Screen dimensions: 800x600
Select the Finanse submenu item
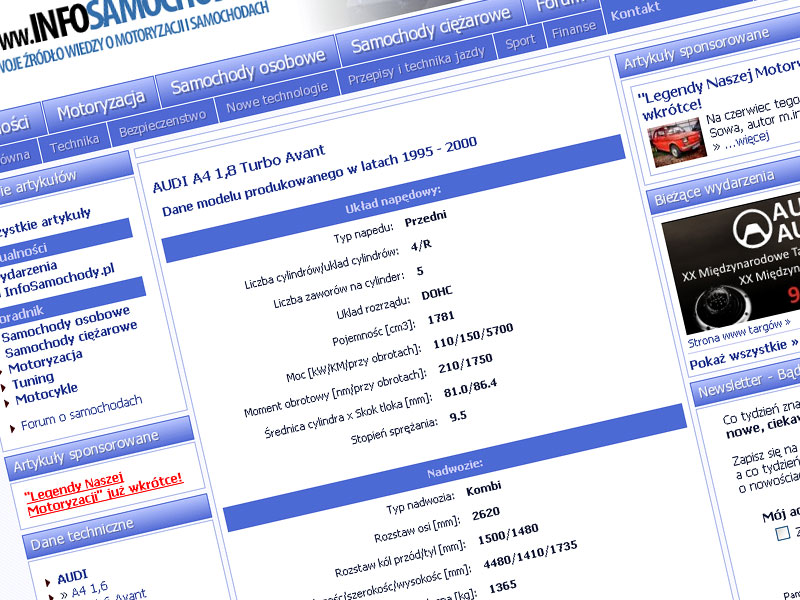[x=573, y=30]
